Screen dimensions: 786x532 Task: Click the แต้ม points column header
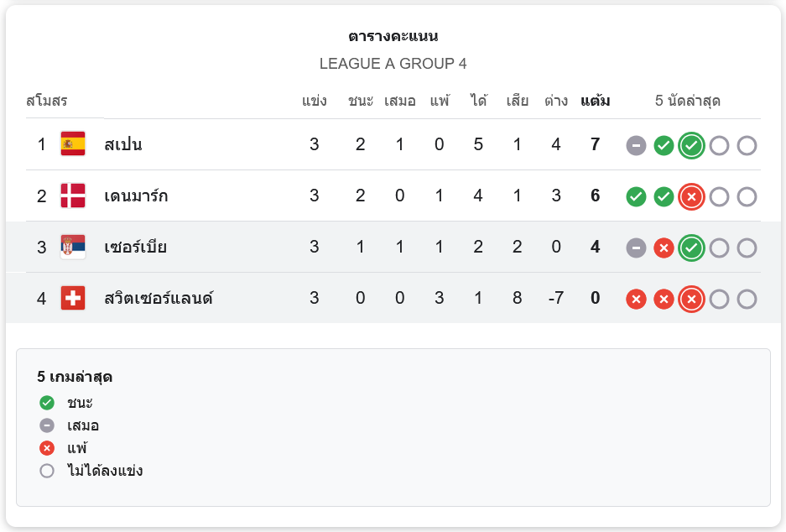[595, 102]
